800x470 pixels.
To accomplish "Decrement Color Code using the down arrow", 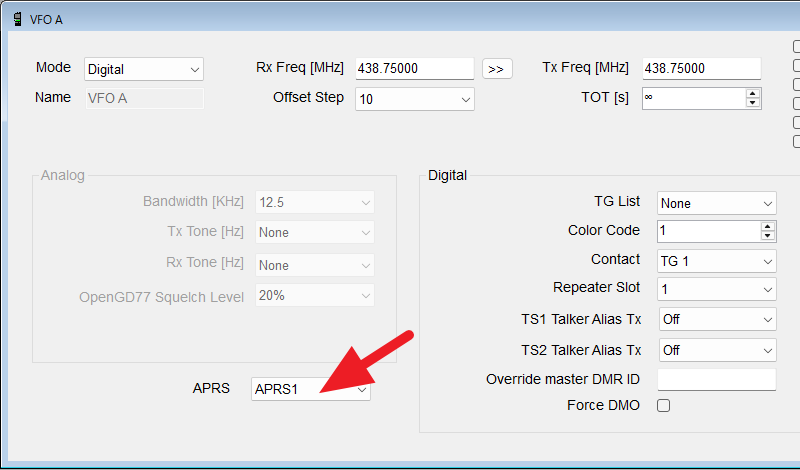I will [767, 236].
